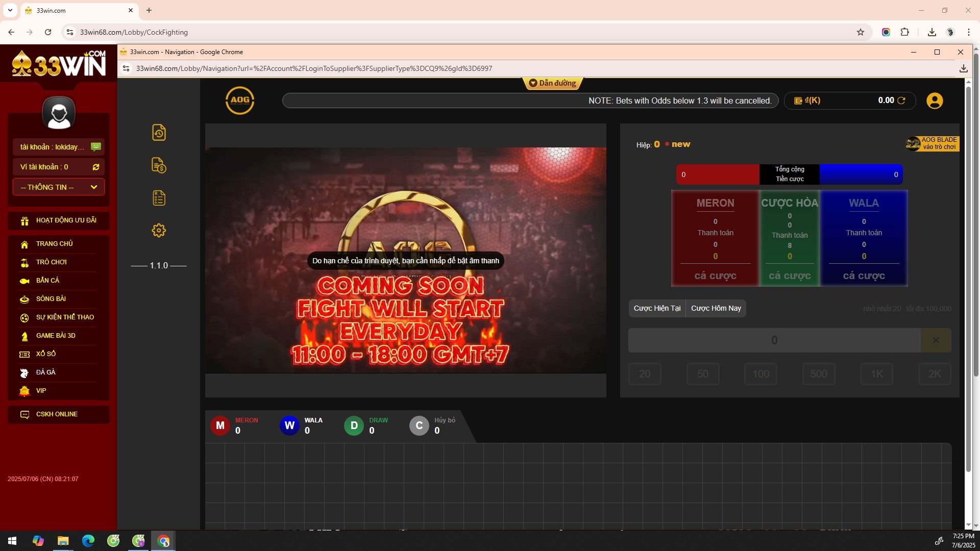The image size is (980, 551).
Task: Refresh the Ví tài khoản wallet balance
Action: (95, 167)
